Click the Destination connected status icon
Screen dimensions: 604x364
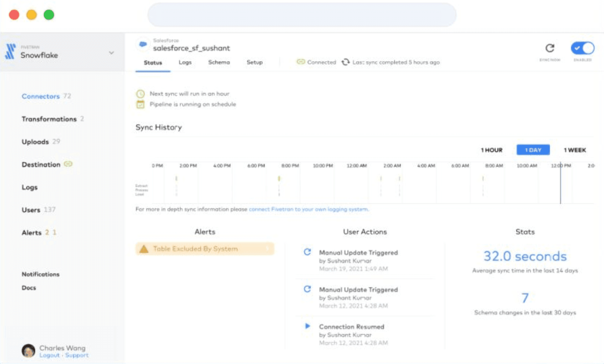click(68, 164)
